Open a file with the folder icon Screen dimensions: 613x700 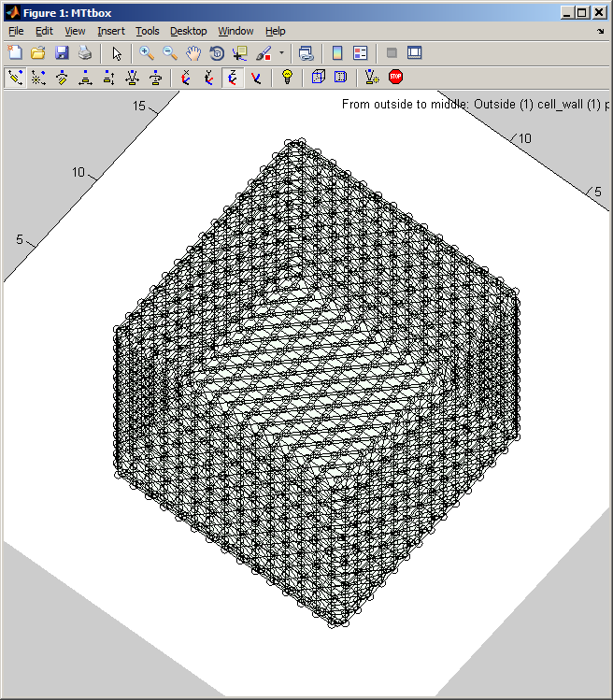(x=38, y=53)
